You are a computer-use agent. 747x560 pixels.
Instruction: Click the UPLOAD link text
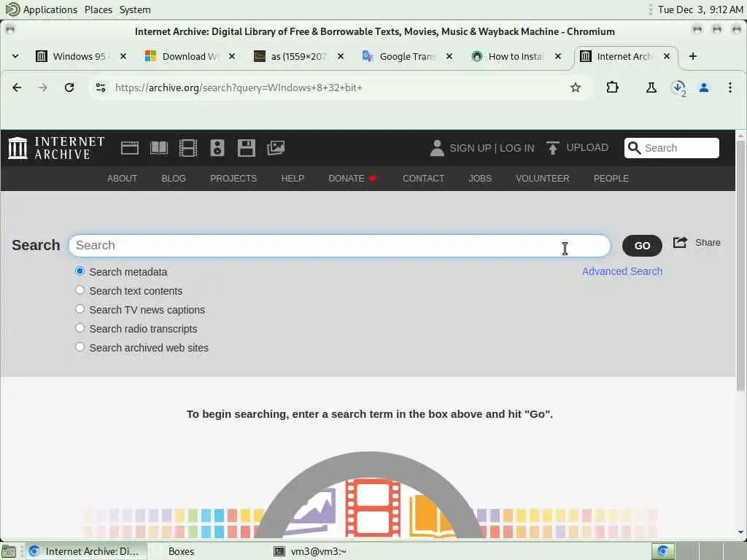click(587, 147)
